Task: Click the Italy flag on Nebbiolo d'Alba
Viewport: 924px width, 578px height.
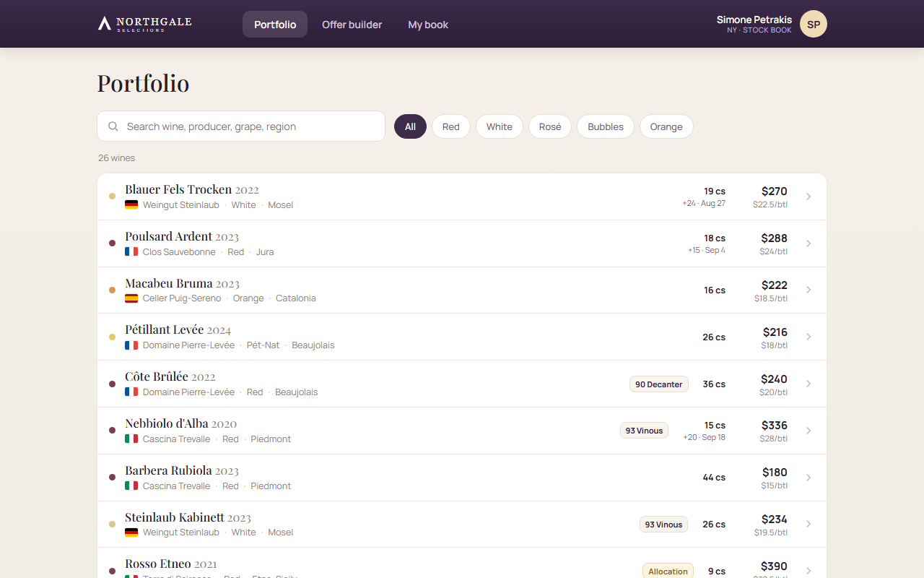Action: point(131,439)
